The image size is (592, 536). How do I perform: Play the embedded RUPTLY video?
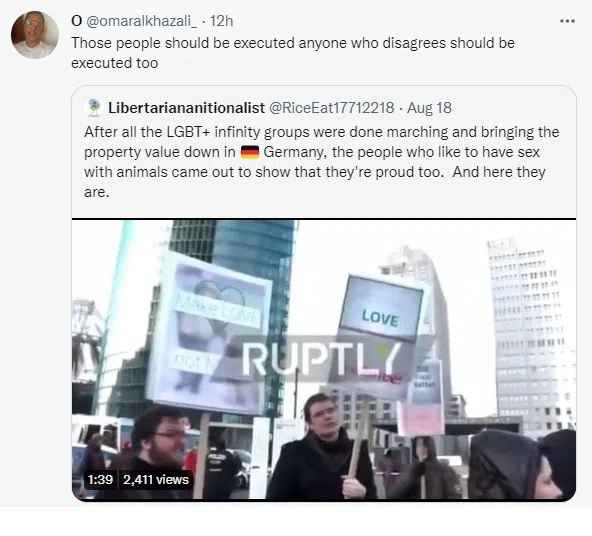(x=324, y=360)
